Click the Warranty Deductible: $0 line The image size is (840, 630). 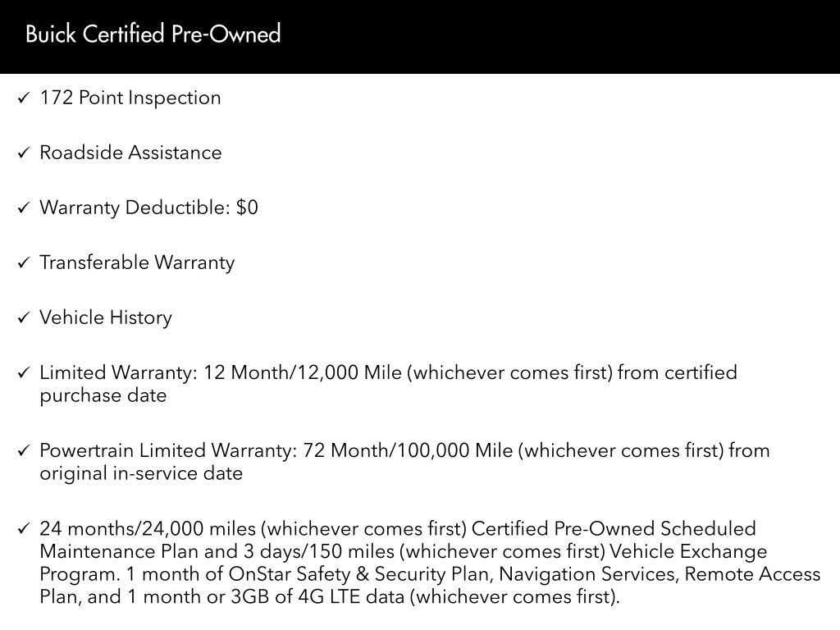[148, 208]
